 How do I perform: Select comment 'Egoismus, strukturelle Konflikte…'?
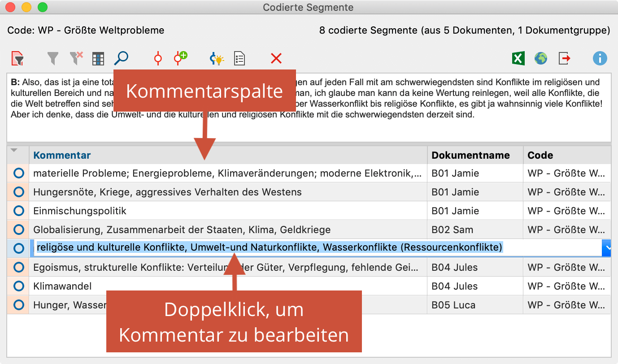tap(227, 267)
